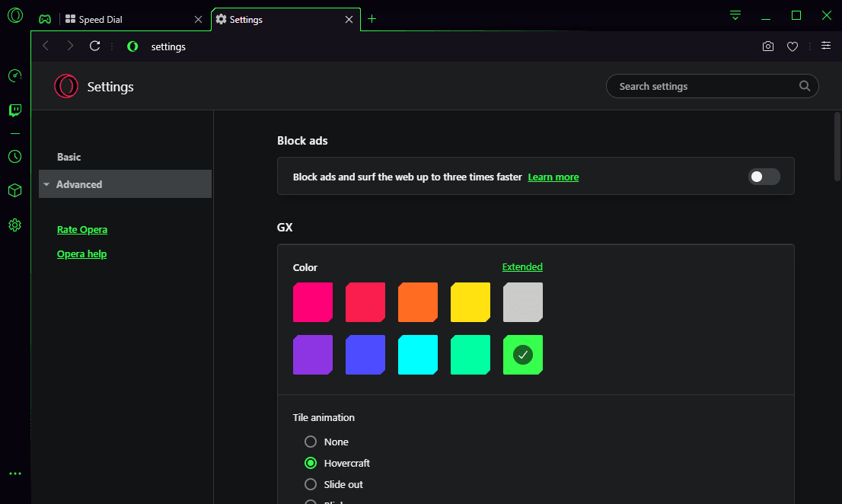
Task: Pick the yellow color swatch
Action: click(470, 302)
